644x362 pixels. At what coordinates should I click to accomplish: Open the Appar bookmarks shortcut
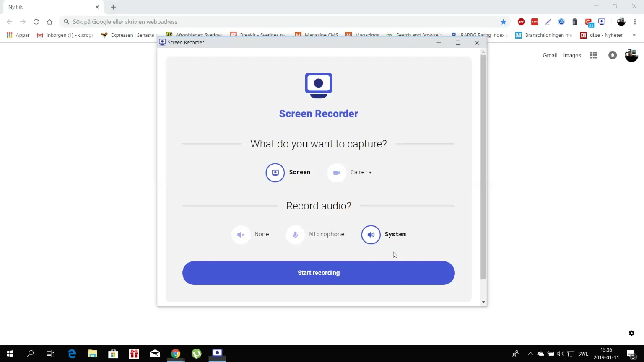[x=18, y=35]
